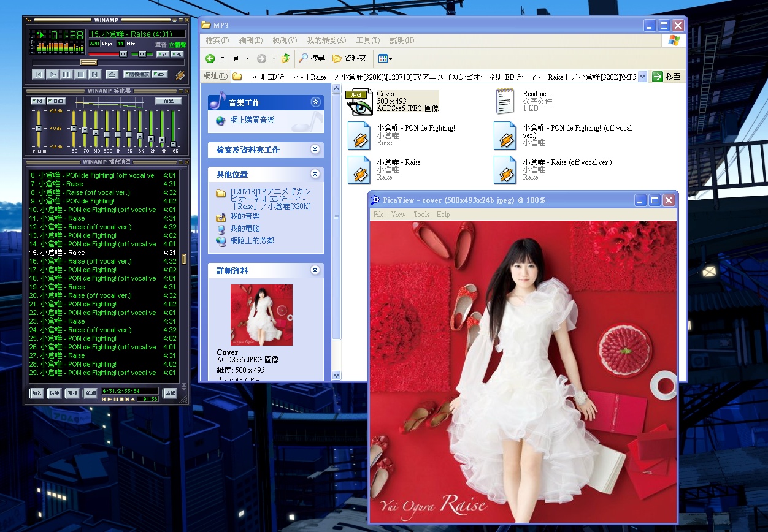Collapse the 其他位置 panel
Screen dimensions: 768x532
(x=315, y=174)
